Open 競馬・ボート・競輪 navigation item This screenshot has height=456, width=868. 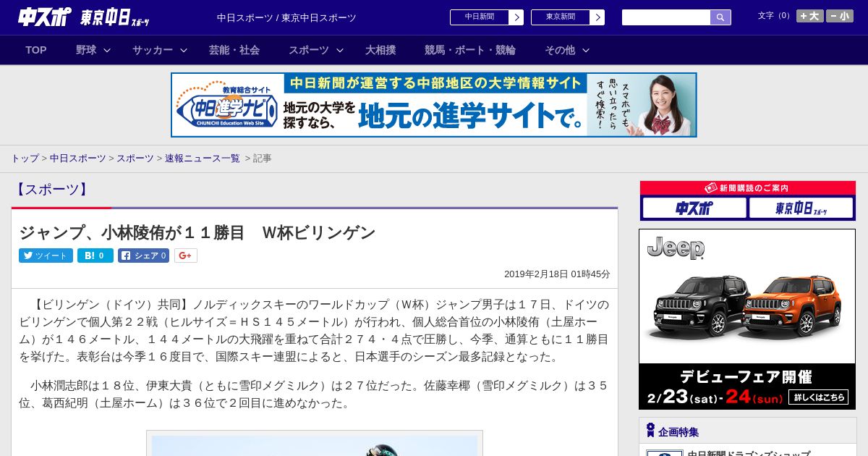point(470,50)
